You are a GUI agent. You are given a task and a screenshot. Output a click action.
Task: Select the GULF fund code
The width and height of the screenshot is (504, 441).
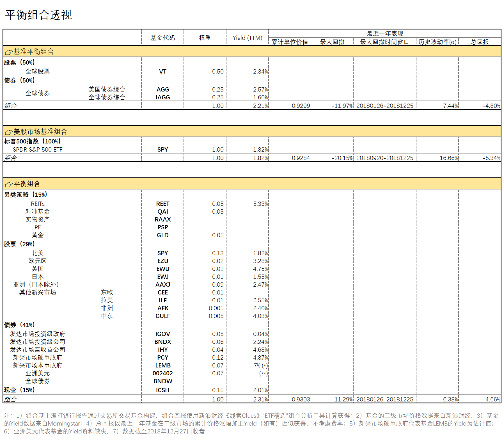163,316
